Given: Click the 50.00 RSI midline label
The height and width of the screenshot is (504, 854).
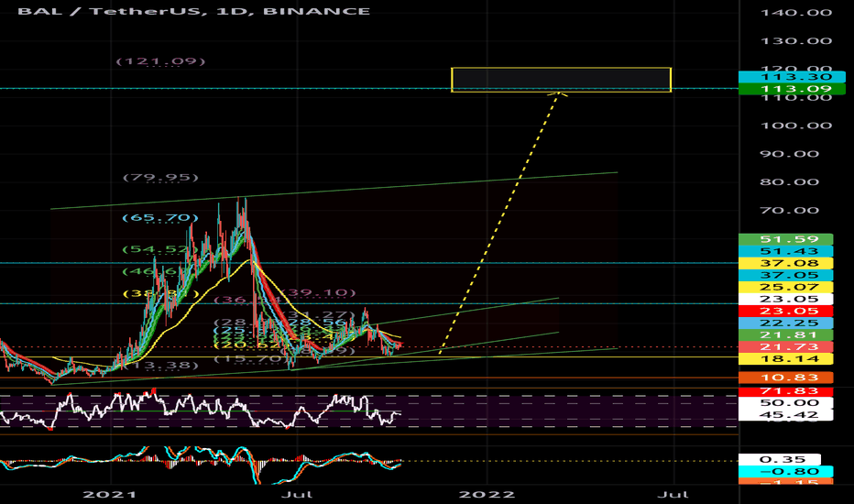Looking at the screenshot, I should pyautogui.click(x=786, y=403).
